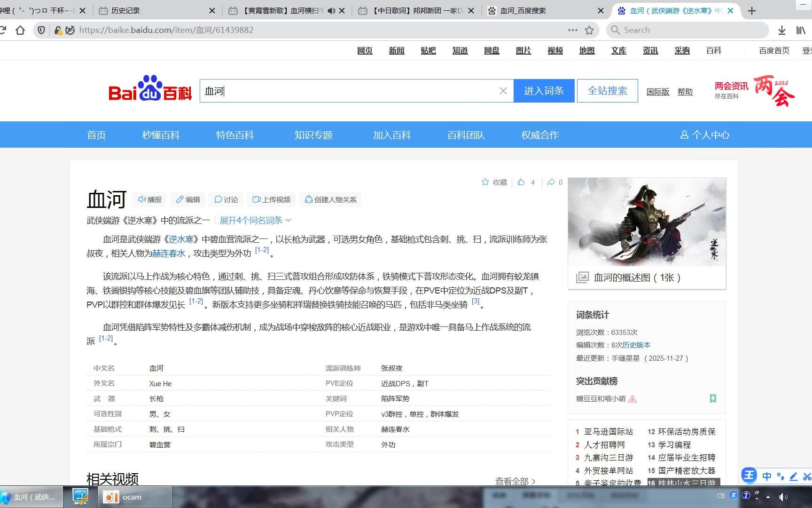Clear search box with the X icon
Image resolution: width=812 pixels, height=508 pixels.
tap(503, 91)
